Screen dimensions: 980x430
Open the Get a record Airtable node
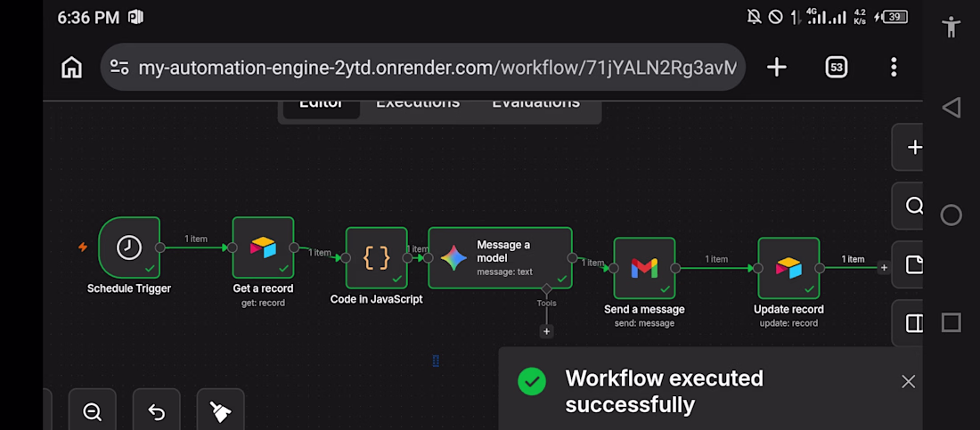(x=263, y=247)
